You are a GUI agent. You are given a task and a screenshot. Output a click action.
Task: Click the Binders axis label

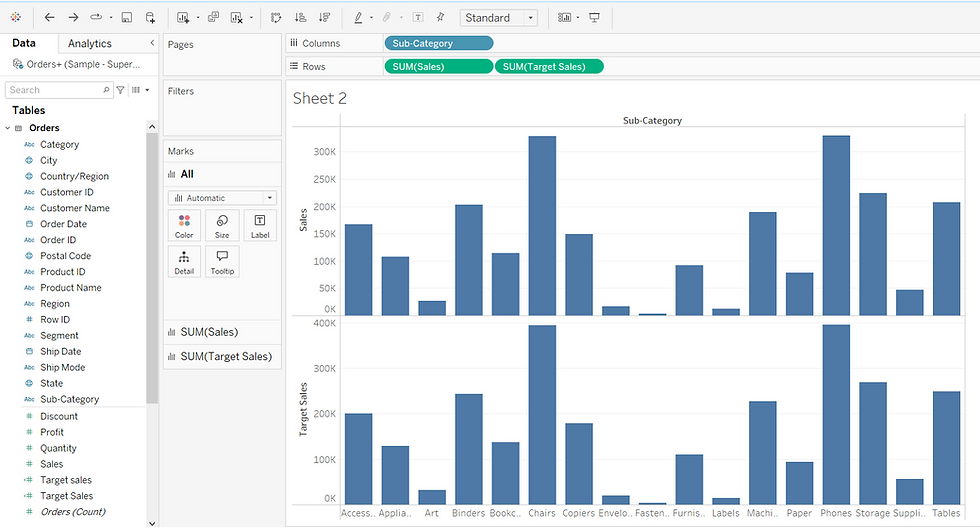[x=468, y=513]
